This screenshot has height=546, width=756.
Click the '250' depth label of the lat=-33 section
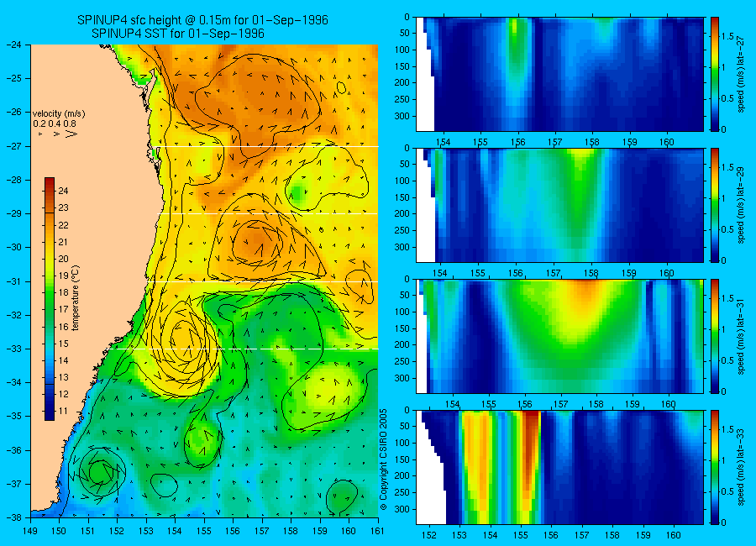402,492
